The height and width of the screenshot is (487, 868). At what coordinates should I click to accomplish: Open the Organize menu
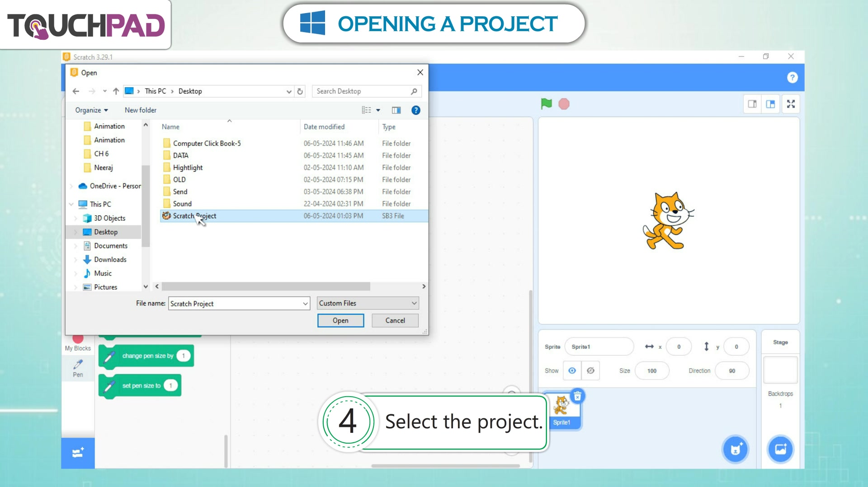[x=92, y=110]
